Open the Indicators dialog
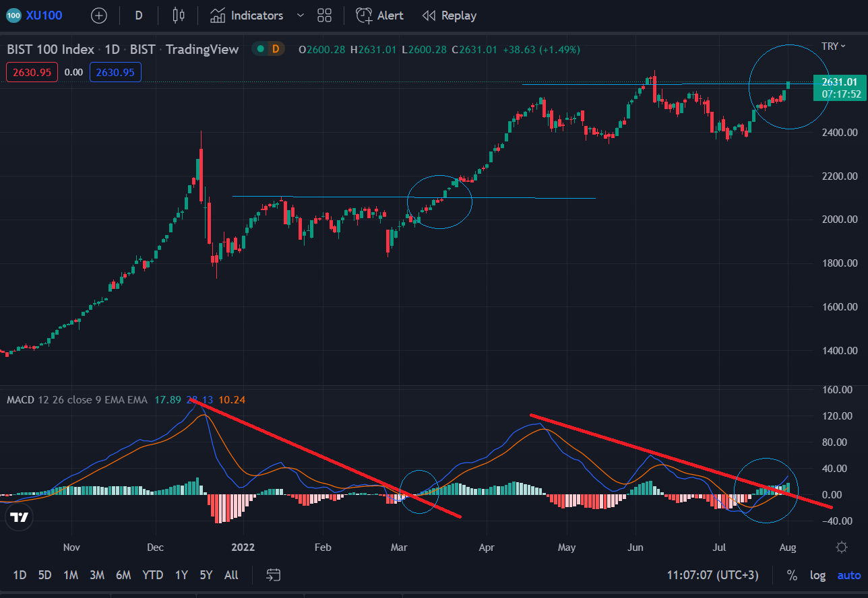868x598 pixels. tap(246, 15)
